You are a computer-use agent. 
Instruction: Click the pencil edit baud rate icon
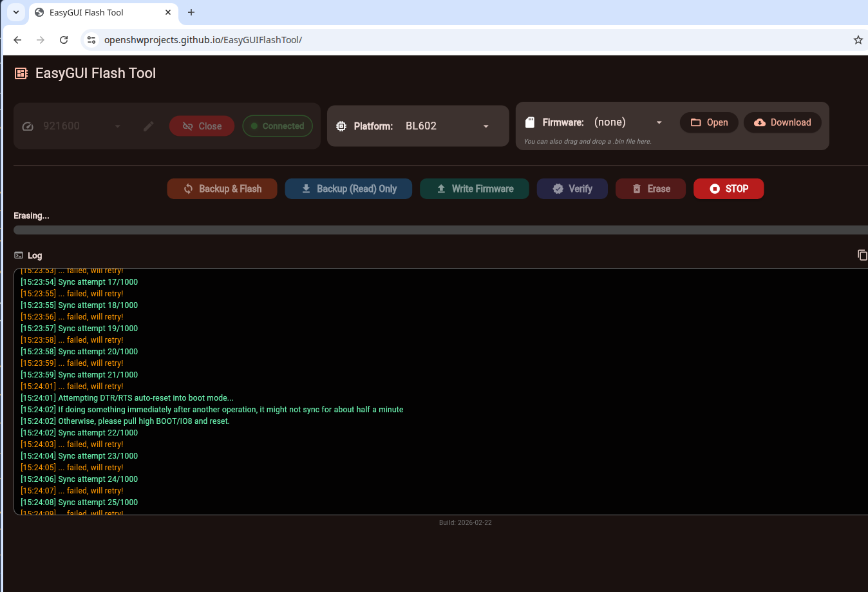(149, 126)
